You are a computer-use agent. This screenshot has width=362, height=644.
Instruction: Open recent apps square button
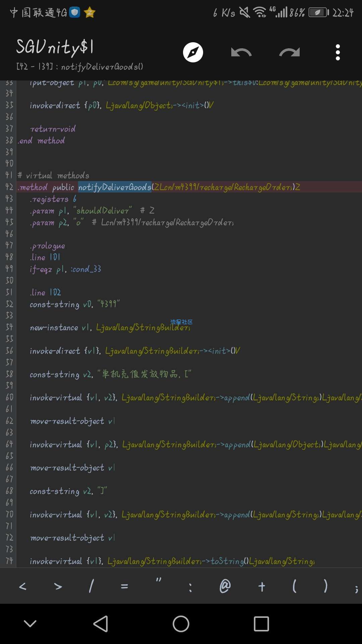(x=261, y=624)
